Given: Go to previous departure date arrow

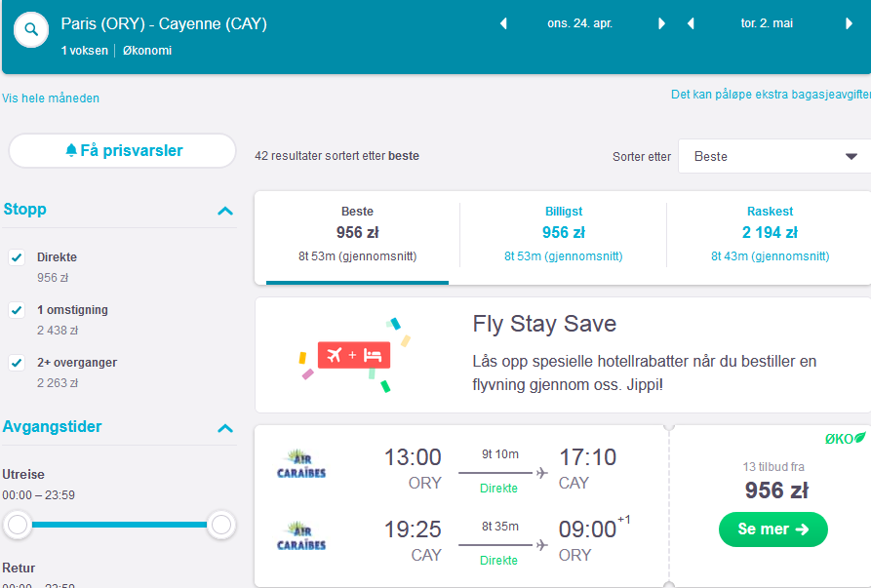Looking at the screenshot, I should tap(503, 23).
